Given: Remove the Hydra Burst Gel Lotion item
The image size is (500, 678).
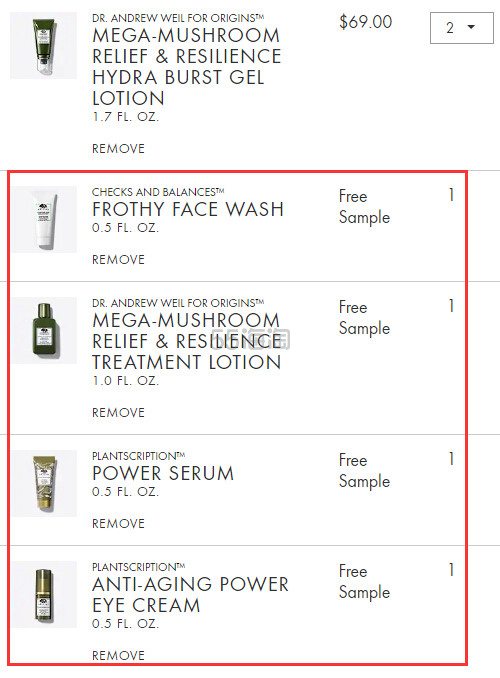Looking at the screenshot, I should [x=118, y=149].
